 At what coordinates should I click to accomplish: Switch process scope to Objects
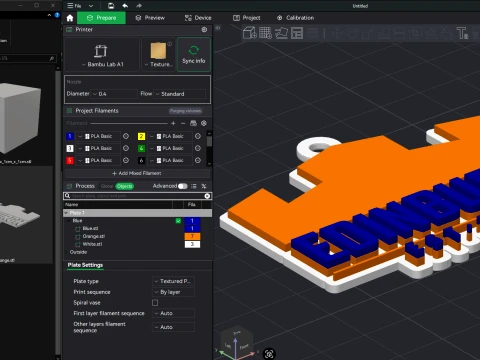coord(125,186)
